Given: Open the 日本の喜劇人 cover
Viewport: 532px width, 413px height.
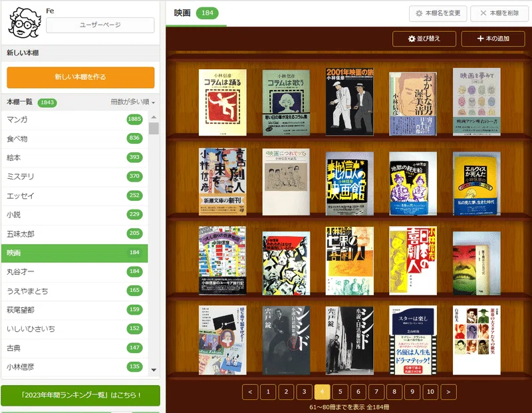Looking at the screenshot, I should pyautogui.click(x=413, y=261).
